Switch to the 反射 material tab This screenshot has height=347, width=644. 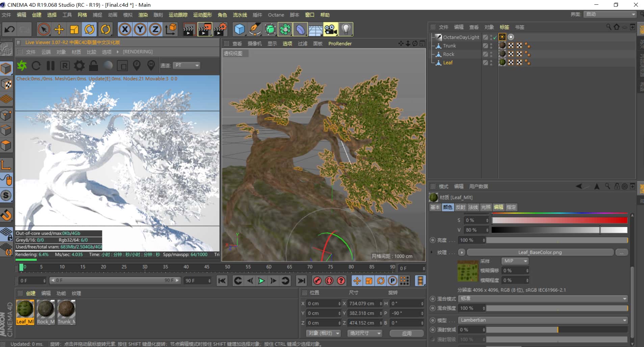460,207
